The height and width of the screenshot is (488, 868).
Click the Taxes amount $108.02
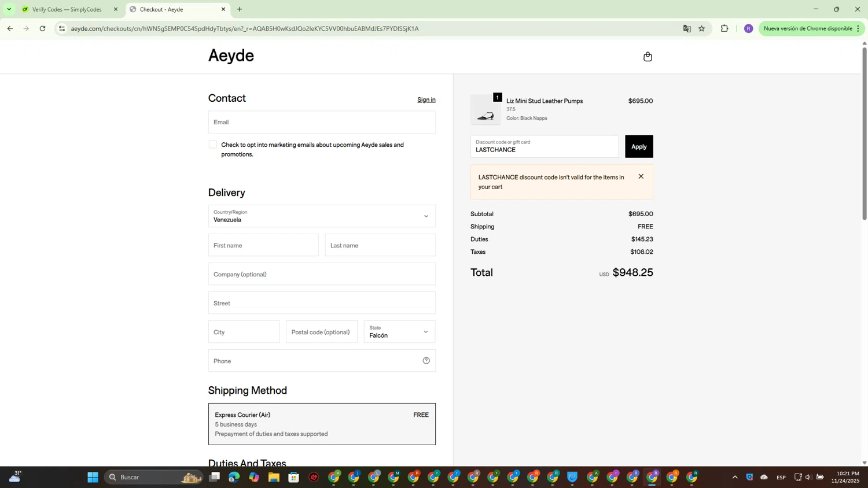click(642, 252)
